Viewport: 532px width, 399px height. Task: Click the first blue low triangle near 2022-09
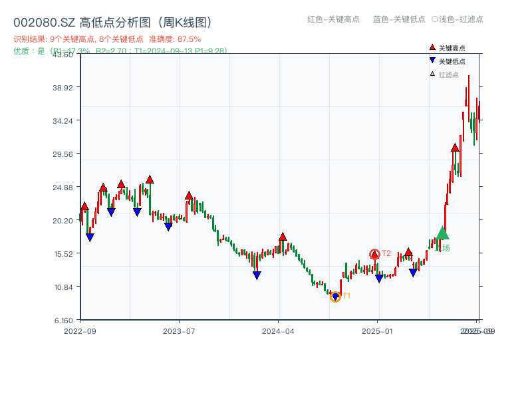(90, 237)
